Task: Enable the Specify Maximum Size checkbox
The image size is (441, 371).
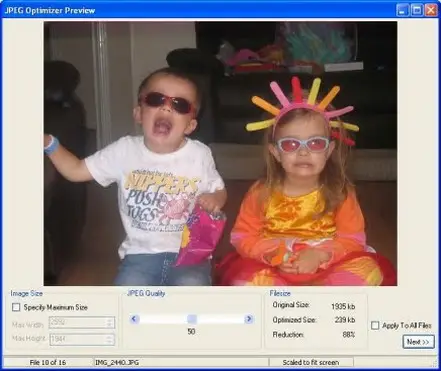Action: [x=16, y=307]
